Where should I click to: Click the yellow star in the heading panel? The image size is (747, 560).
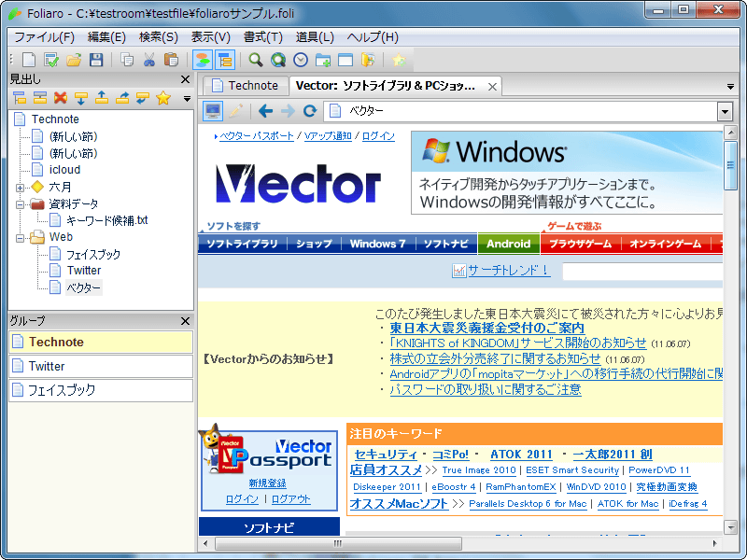click(163, 98)
